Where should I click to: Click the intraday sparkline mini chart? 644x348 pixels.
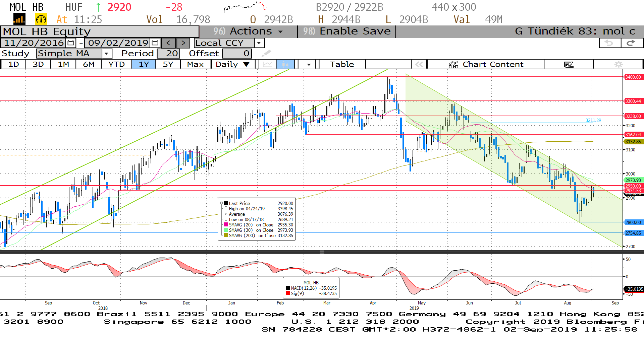click(245, 7)
